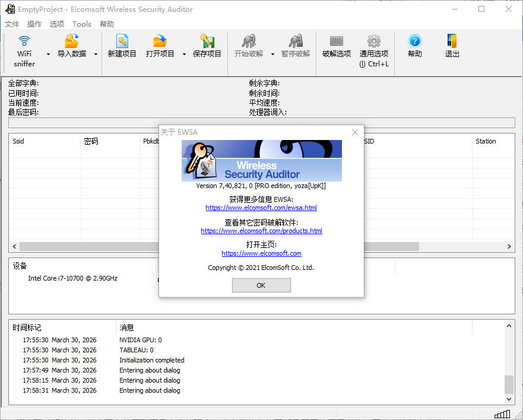Image resolution: width=523 pixels, height=420 pixels.
Task: Open the 选项 menu
Action: point(57,24)
